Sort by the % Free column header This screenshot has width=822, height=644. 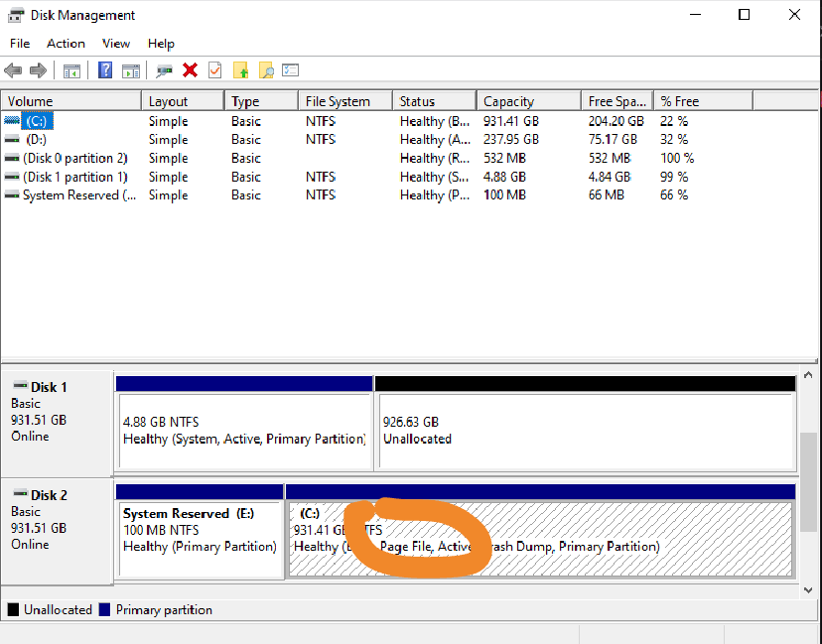tap(704, 101)
